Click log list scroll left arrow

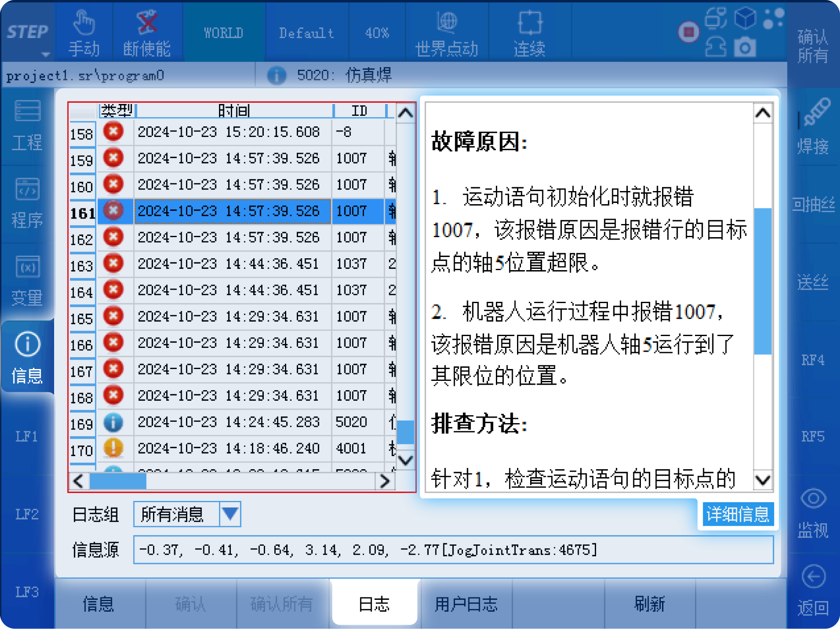tap(79, 481)
